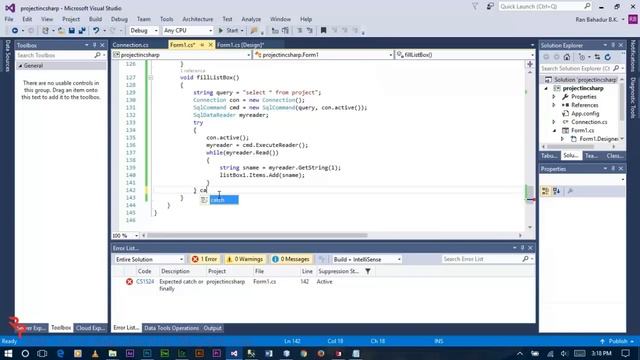The width and height of the screenshot is (640, 360).
Task: Open the Analyze menu
Action: [x=251, y=19]
